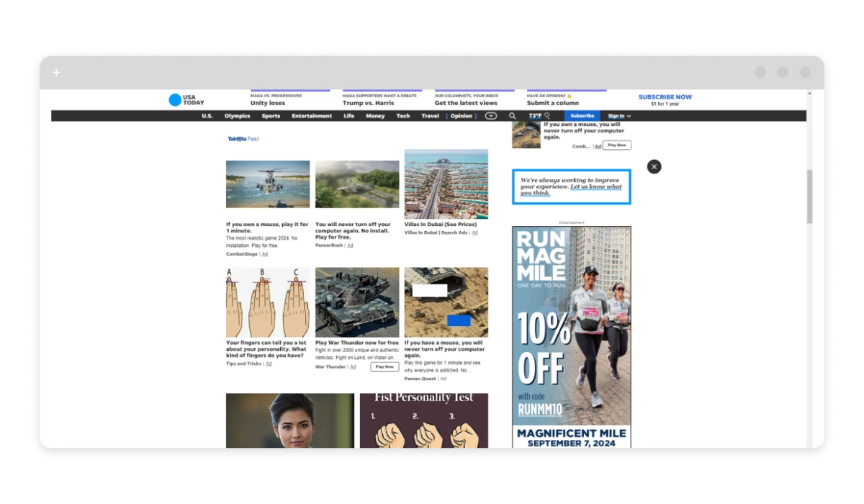Go to the Entertainment section
This screenshot has width=864, height=504.
pyautogui.click(x=312, y=116)
